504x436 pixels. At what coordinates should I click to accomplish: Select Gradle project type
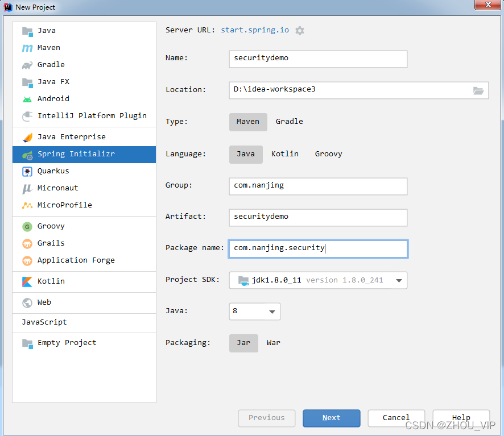coord(290,122)
